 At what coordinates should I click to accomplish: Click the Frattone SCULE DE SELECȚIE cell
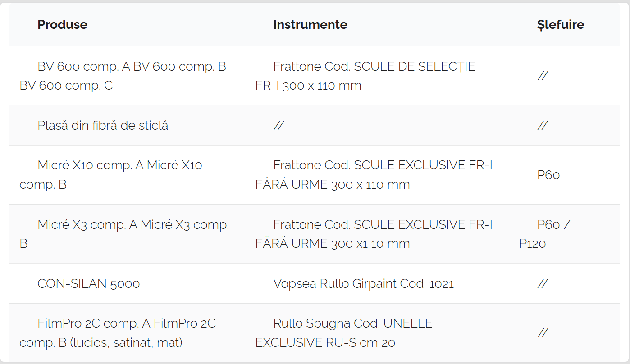pos(365,76)
